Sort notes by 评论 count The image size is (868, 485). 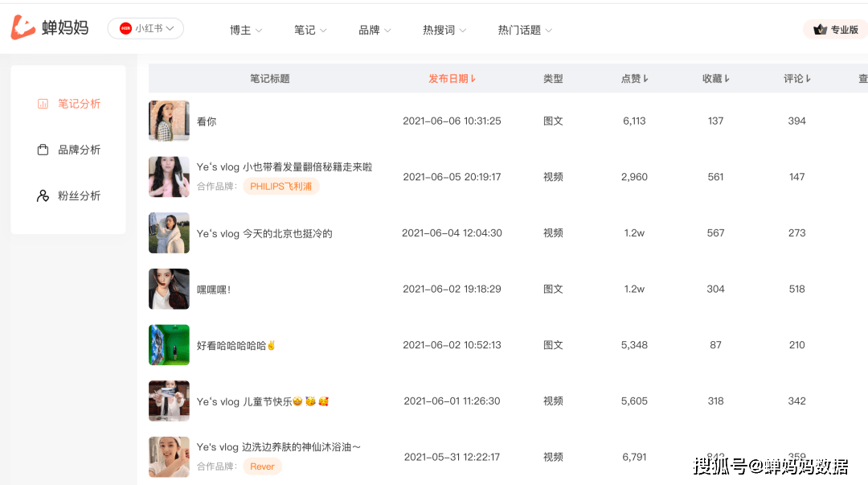[809, 79]
